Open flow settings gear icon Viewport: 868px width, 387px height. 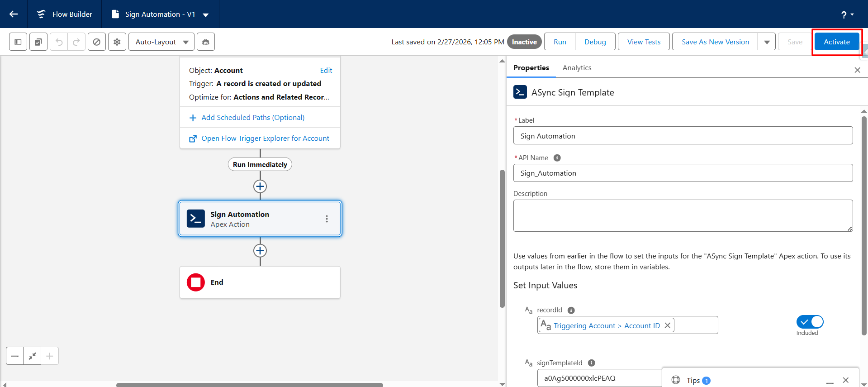click(x=117, y=42)
